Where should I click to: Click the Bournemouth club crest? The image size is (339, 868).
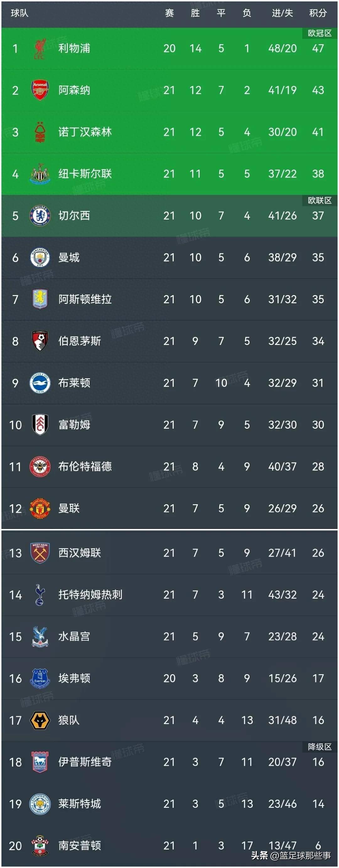click(x=40, y=341)
